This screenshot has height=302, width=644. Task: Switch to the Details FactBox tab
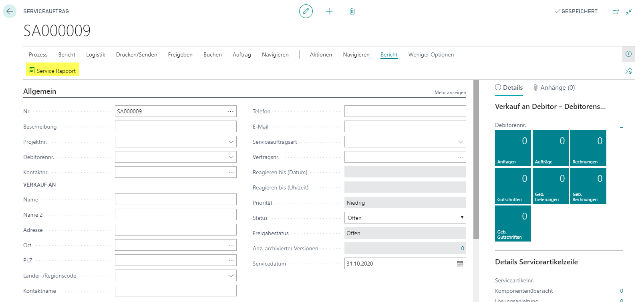(509, 88)
